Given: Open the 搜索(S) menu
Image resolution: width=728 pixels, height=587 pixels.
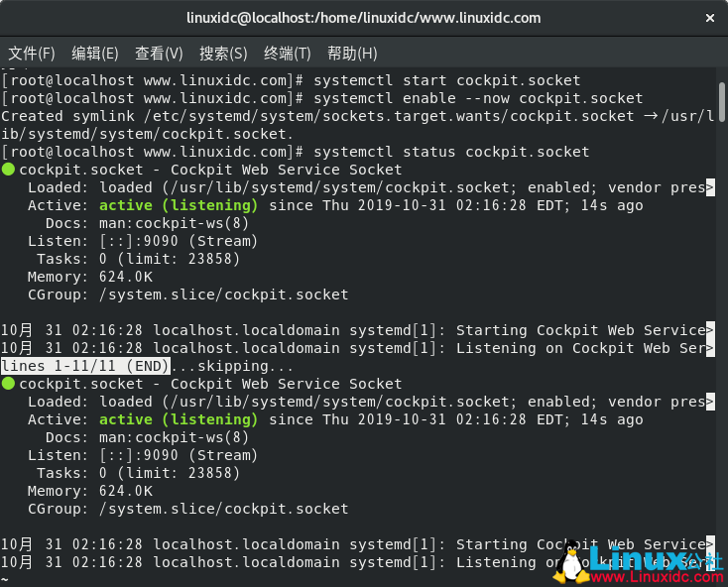Looking at the screenshot, I should pos(223,54).
